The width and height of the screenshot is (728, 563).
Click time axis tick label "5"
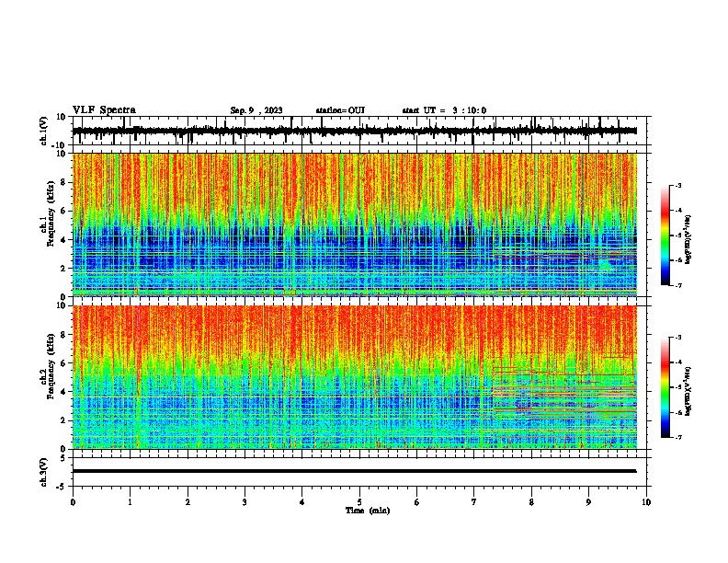pos(359,502)
